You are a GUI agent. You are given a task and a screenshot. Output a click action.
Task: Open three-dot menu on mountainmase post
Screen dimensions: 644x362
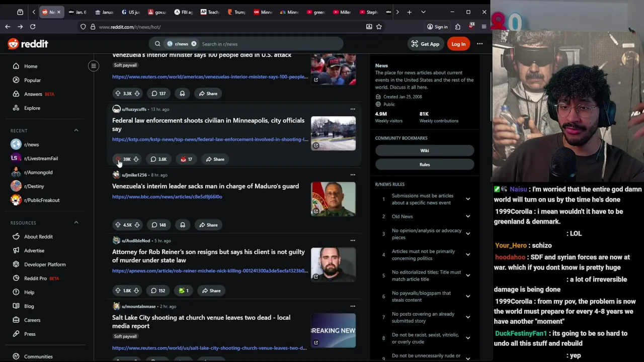coord(353,306)
